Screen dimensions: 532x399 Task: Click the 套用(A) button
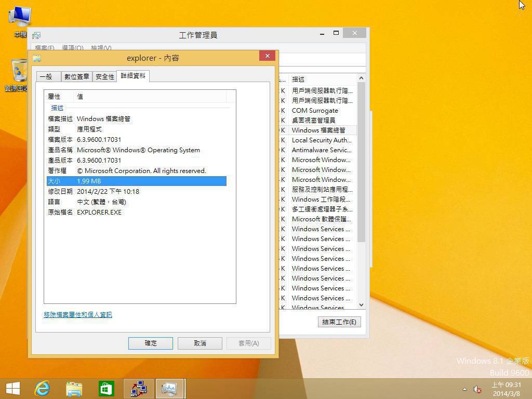click(x=249, y=343)
